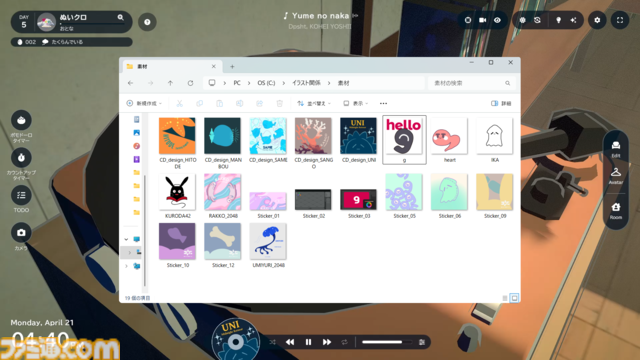Click the 詳細 details pane button
The height and width of the screenshot is (360, 640).
[x=501, y=104]
